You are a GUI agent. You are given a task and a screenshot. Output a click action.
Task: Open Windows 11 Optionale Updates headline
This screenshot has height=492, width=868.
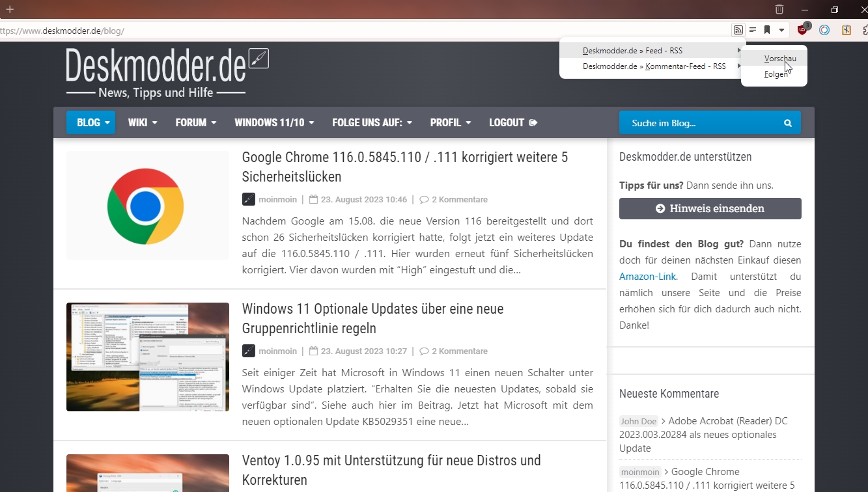coord(372,318)
